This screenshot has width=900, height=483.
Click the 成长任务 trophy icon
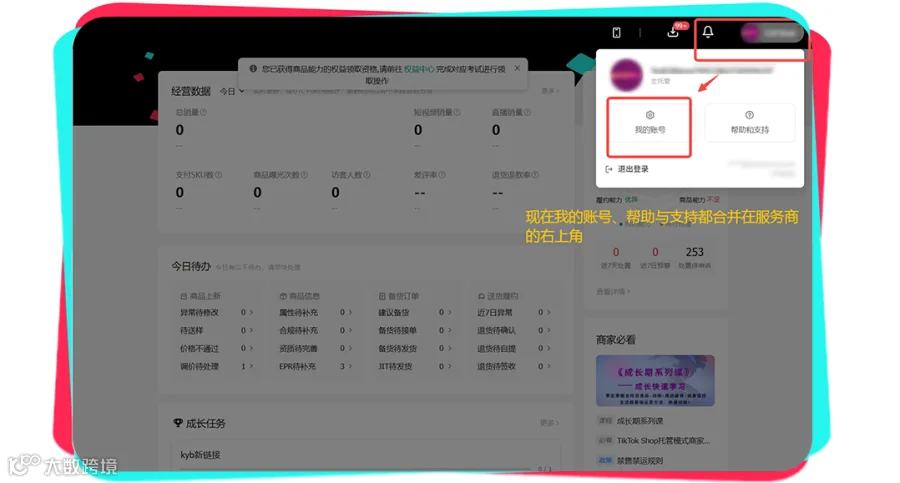coord(178,423)
